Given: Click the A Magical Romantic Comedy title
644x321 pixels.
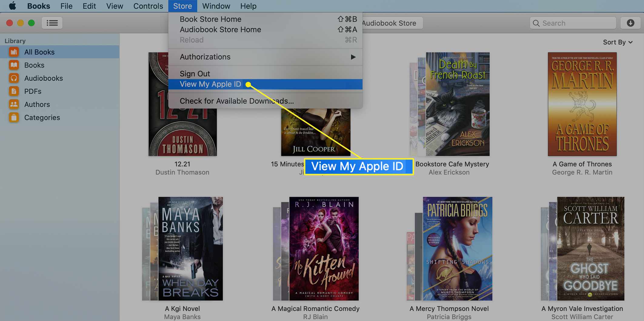Looking at the screenshot, I should pyautogui.click(x=315, y=309).
